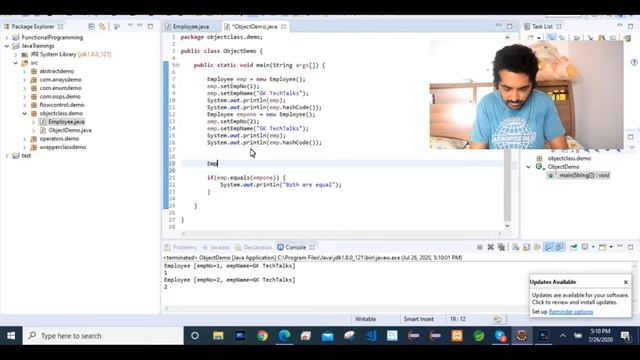This screenshot has width=640, height=360.
Task: Open Mail app from taskbar
Action: tap(327, 336)
